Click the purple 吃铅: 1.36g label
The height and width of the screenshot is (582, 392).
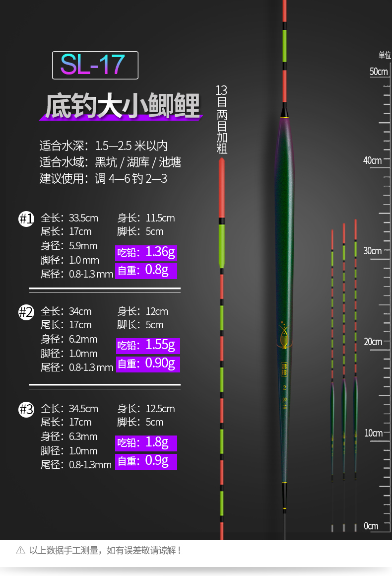146,252
